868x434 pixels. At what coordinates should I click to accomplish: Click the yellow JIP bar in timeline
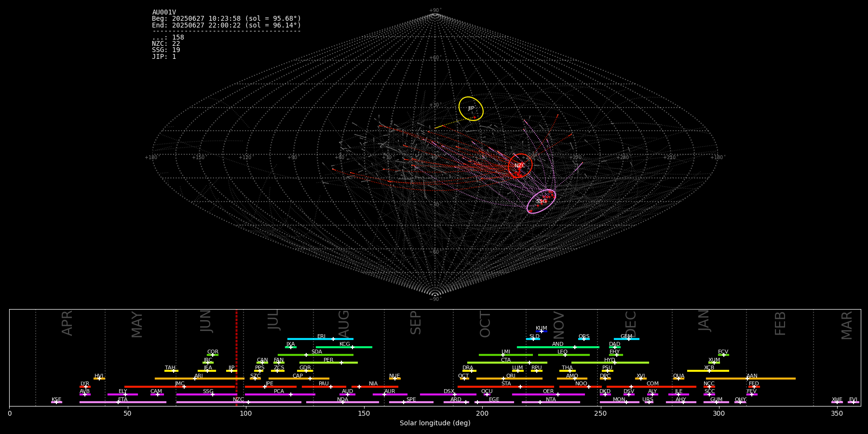(231, 371)
